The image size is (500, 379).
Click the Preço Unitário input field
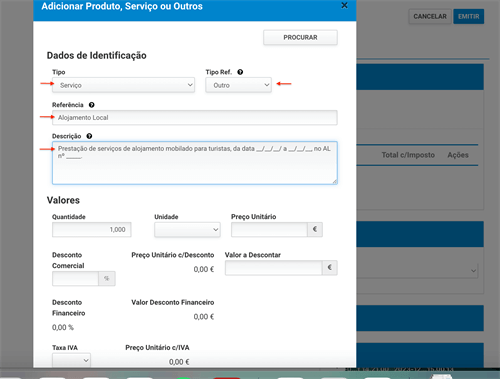(x=269, y=230)
